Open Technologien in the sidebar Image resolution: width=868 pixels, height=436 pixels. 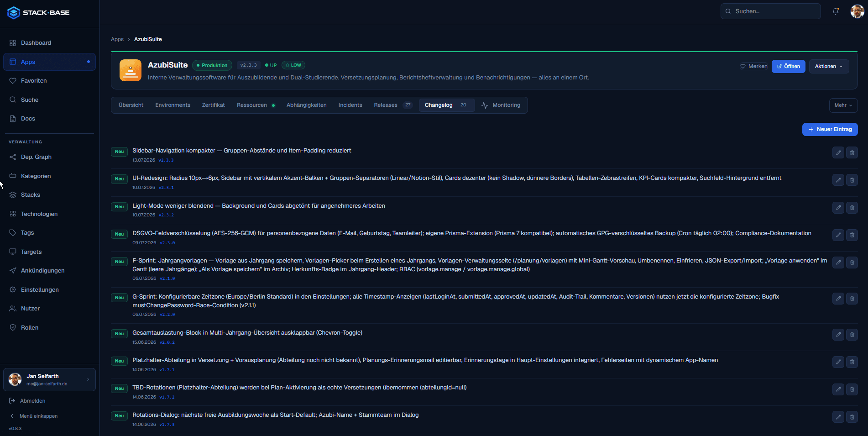(x=49, y=214)
